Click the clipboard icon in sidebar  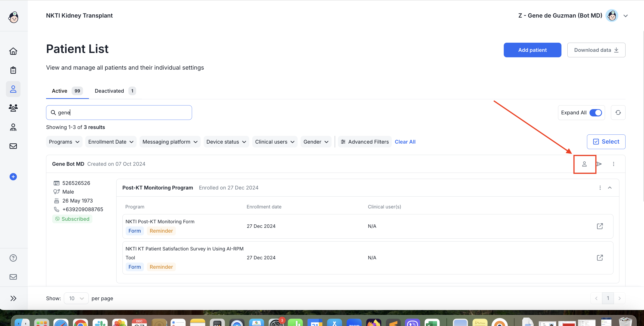coord(13,70)
